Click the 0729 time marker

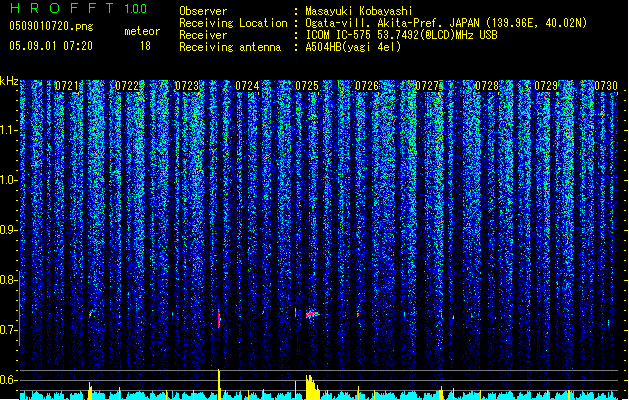[546, 86]
